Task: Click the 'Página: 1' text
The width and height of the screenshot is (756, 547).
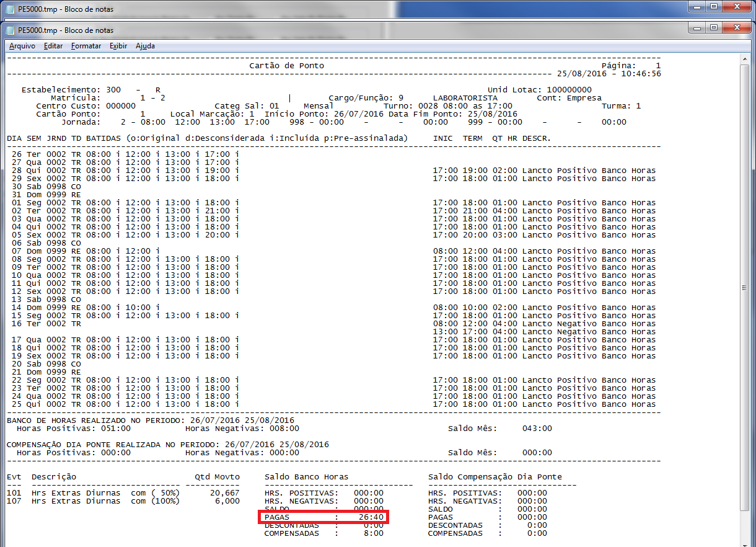Action: 631,66
